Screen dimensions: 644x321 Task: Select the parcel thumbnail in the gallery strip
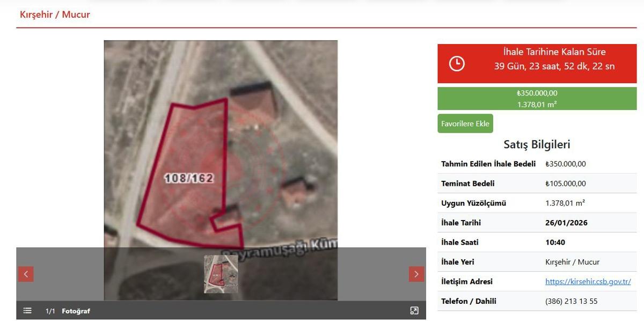[221, 274]
